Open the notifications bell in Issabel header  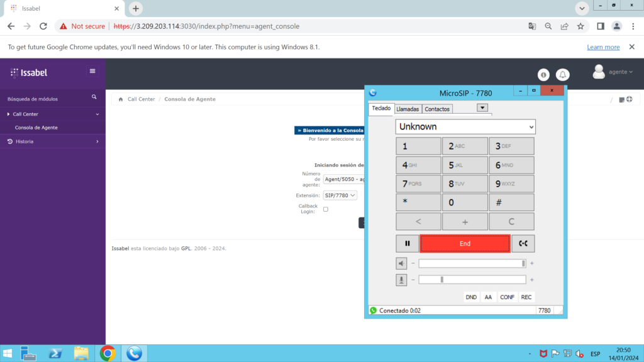point(563,74)
